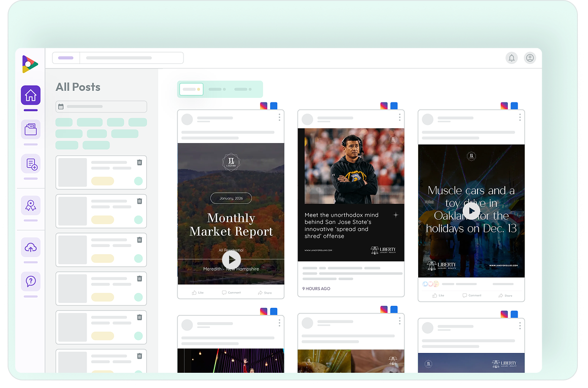Open the folder library icon in sidebar

[x=30, y=129]
